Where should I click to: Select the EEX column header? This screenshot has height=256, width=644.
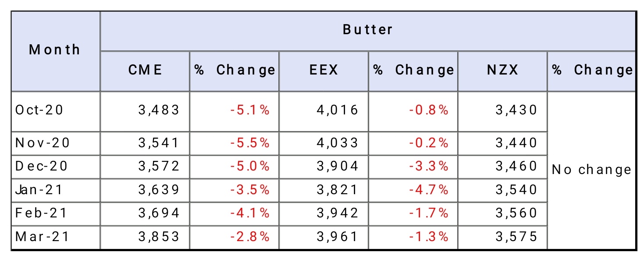[x=324, y=70]
